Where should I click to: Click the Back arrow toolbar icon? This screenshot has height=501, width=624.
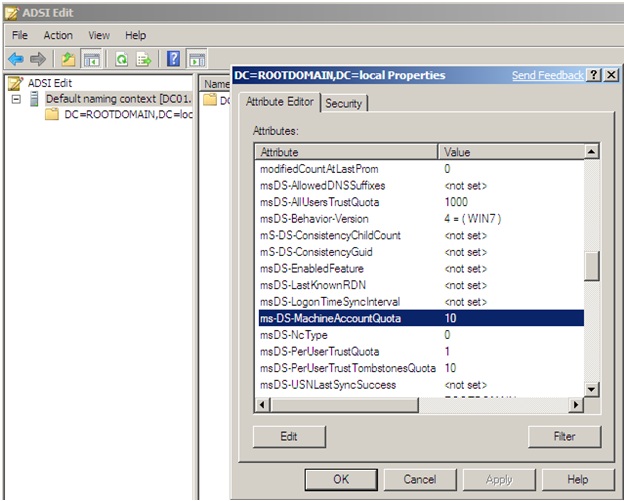click(x=16, y=59)
